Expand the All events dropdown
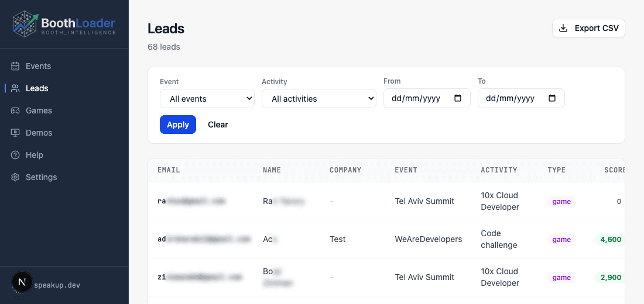The height and width of the screenshot is (304, 644). click(207, 98)
